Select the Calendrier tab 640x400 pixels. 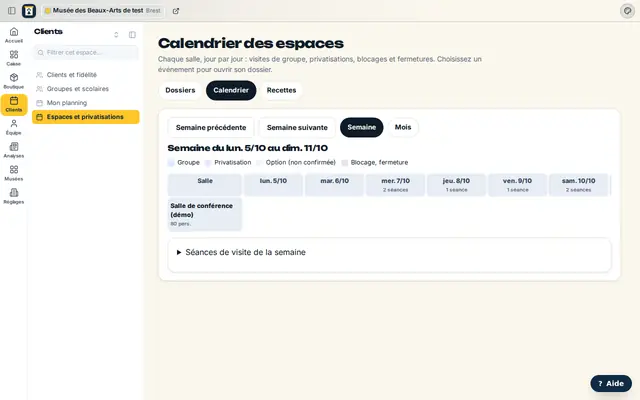click(231, 90)
